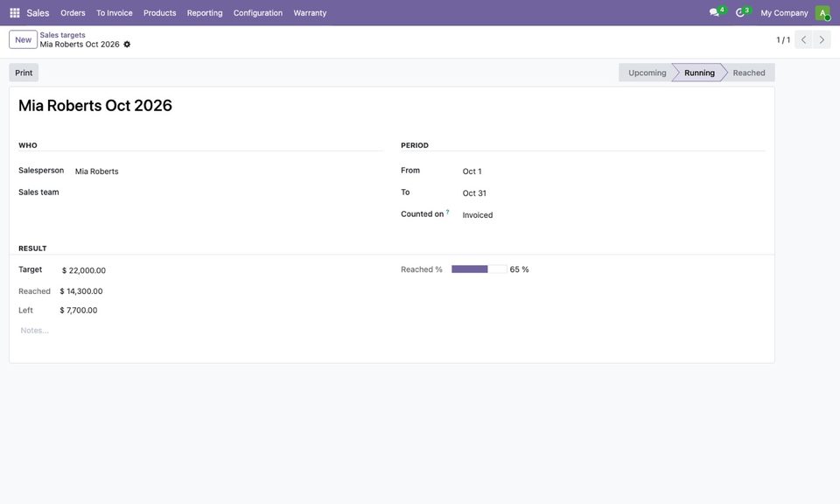Open the Salesperson field showing Mia Roberts
Viewport: 840px width, 504px height.
228,171
